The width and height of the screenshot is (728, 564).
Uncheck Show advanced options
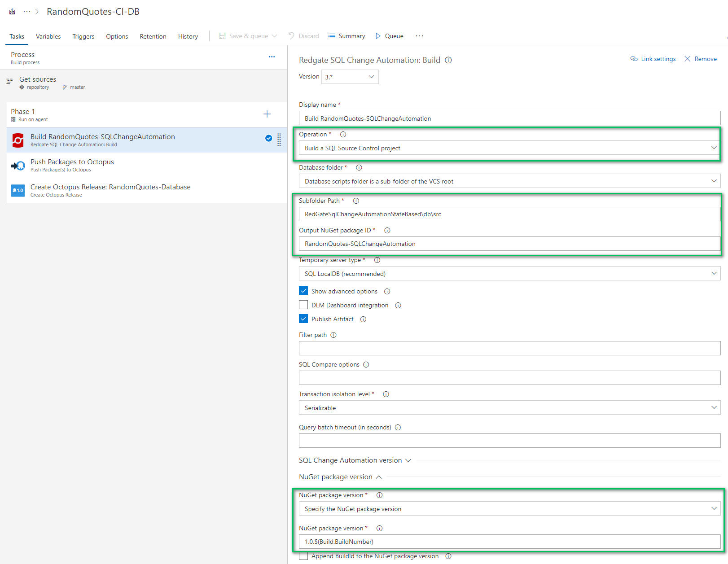(x=303, y=291)
